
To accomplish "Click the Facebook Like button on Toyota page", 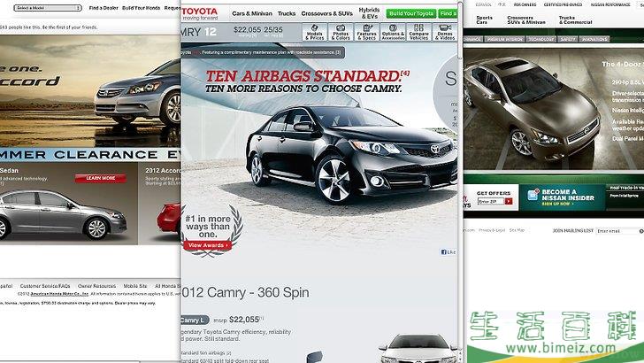I will tap(448, 252).
